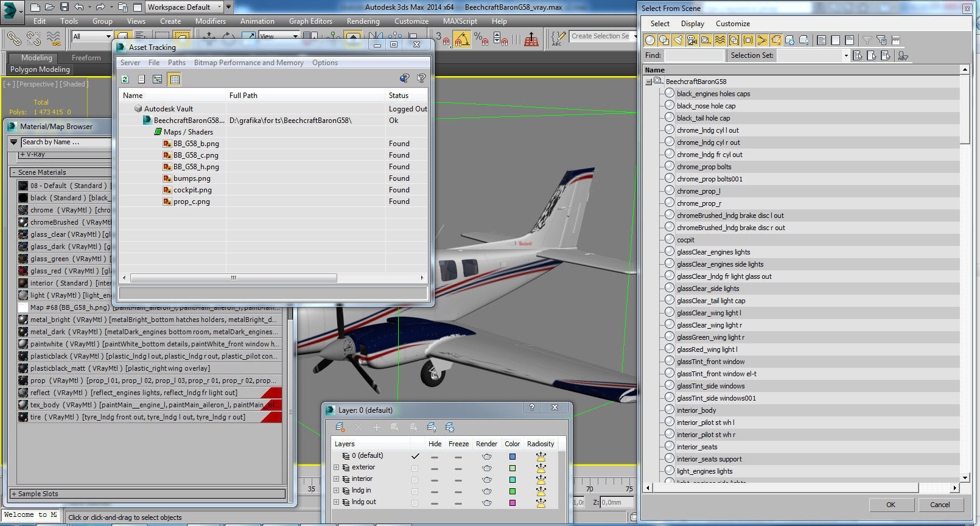Open color swatch of 0 (default) layer
Viewport: 980px width, 526px height.
click(x=512, y=457)
